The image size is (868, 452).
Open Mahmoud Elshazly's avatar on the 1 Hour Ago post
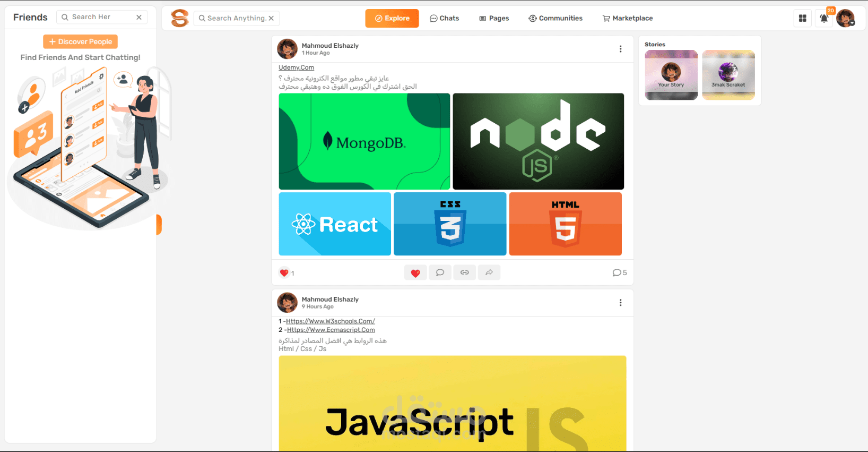288,49
